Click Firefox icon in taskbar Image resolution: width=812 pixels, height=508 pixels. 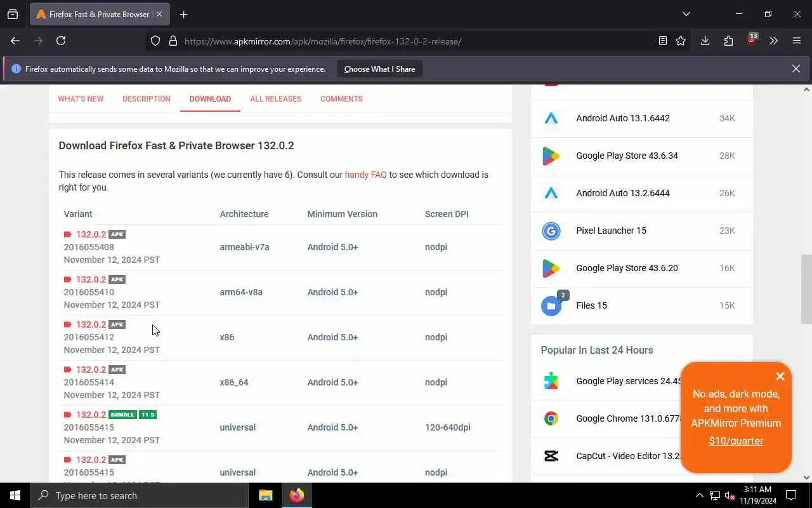[x=296, y=495]
